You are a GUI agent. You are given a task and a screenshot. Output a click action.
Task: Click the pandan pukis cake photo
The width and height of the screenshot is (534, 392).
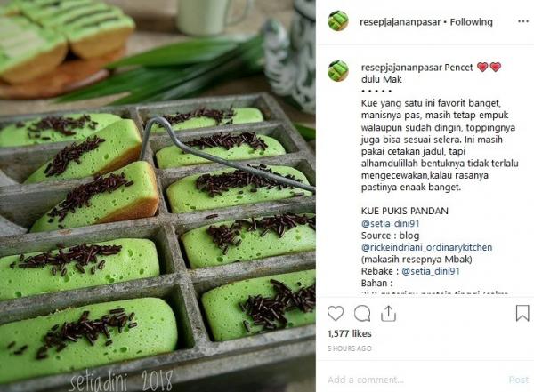click(x=158, y=196)
